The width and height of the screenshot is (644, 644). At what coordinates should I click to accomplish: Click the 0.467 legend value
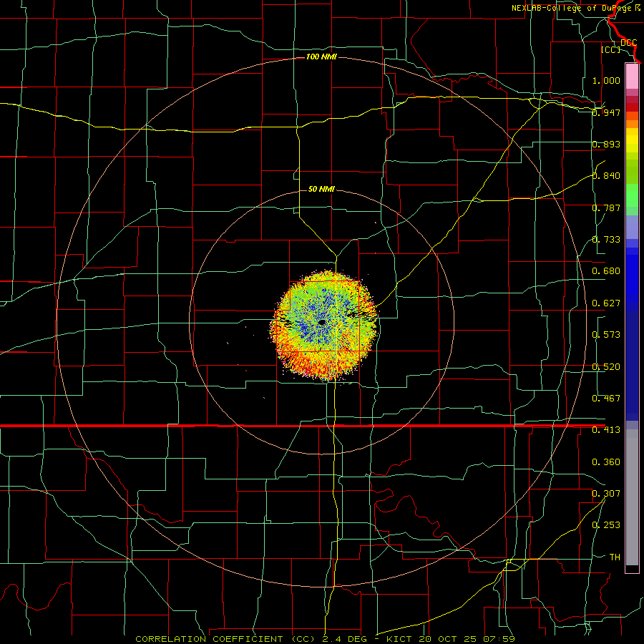[x=606, y=399]
